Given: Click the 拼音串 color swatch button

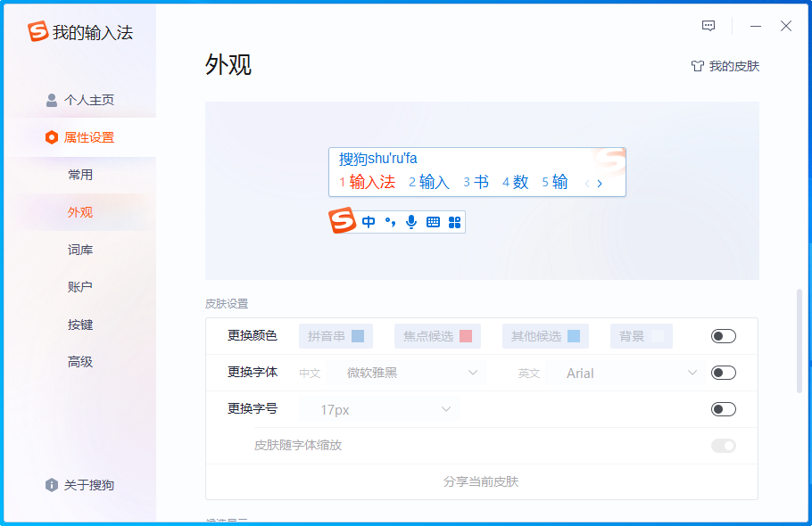Looking at the screenshot, I should coord(336,336).
